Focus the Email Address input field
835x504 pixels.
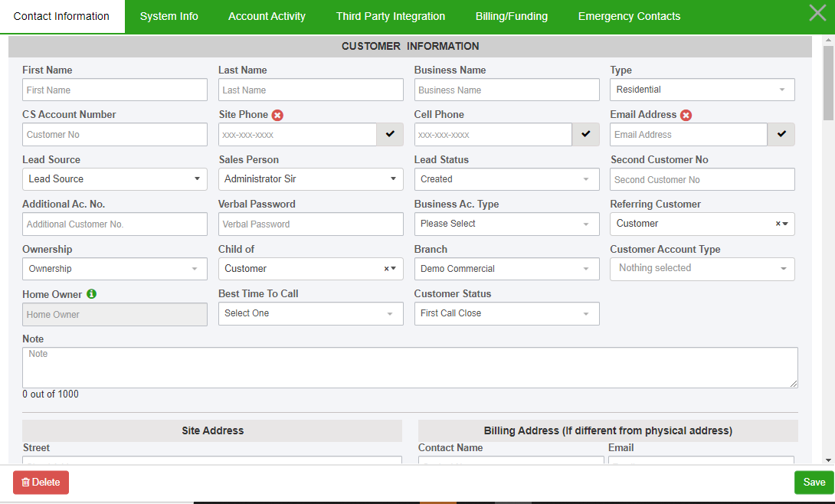[x=689, y=135]
